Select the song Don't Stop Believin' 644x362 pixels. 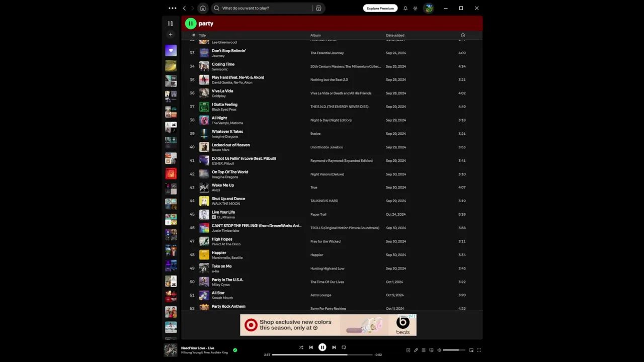[229, 51]
